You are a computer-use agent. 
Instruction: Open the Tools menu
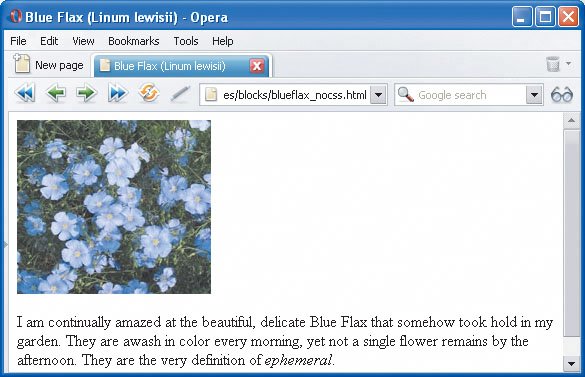186,41
